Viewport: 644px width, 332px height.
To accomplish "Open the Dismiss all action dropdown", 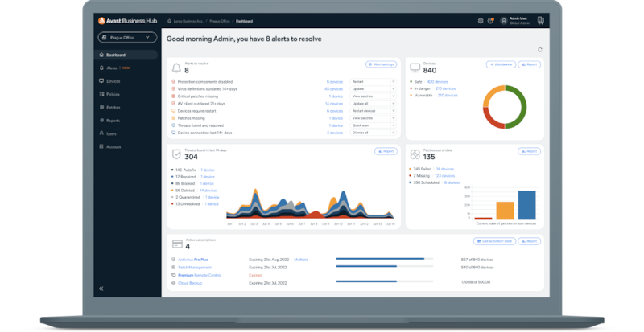I will (x=373, y=133).
